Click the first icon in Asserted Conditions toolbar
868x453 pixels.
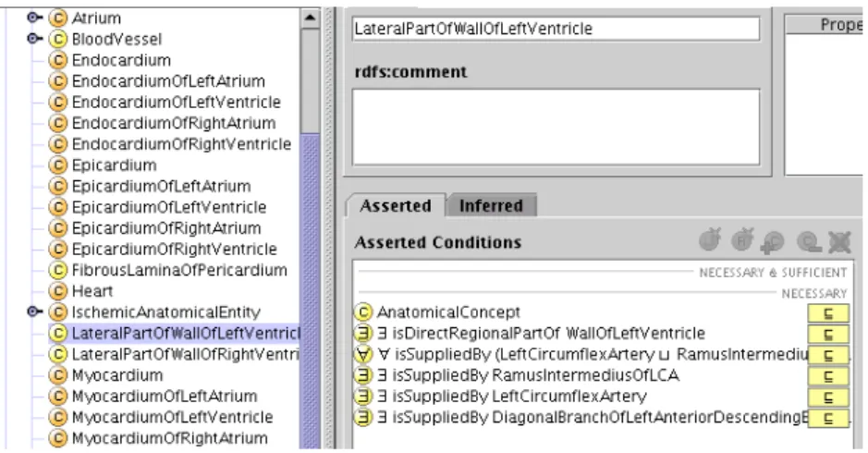pos(710,241)
